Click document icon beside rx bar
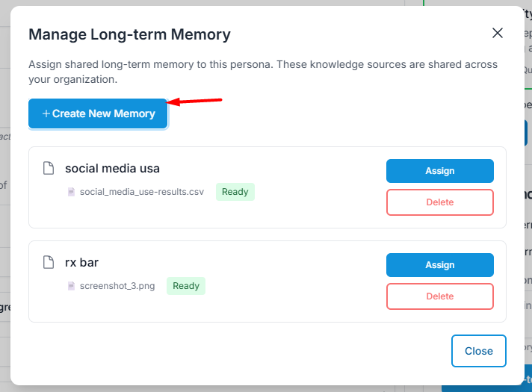The width and height of the screenshot is (532, 392). (49, 262)
